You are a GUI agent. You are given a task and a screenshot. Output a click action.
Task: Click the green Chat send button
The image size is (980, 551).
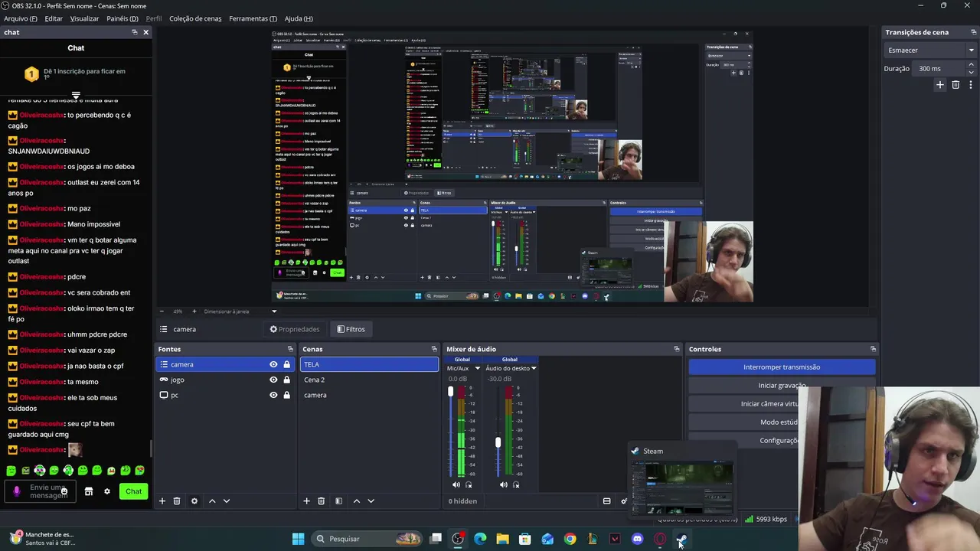(x=134, y=491)
